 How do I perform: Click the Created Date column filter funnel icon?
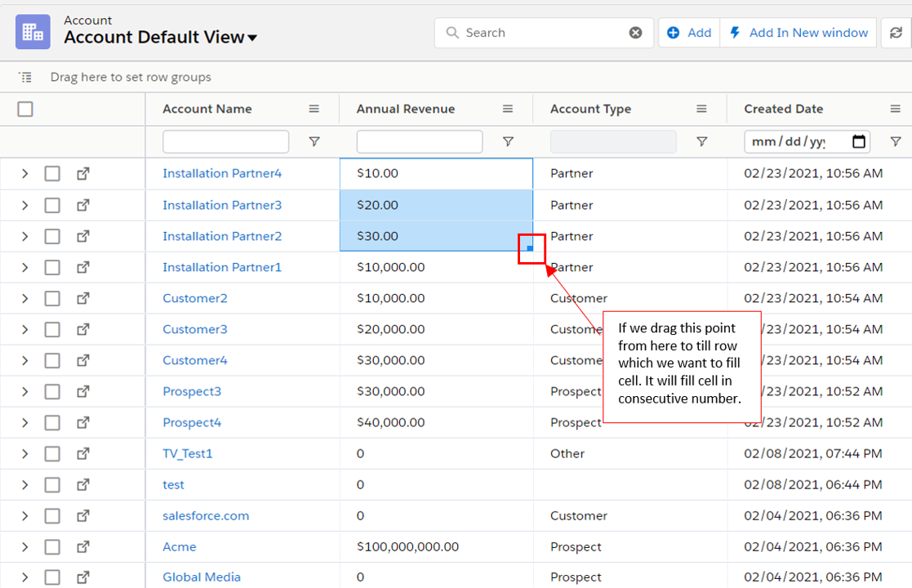pos(896,142)
